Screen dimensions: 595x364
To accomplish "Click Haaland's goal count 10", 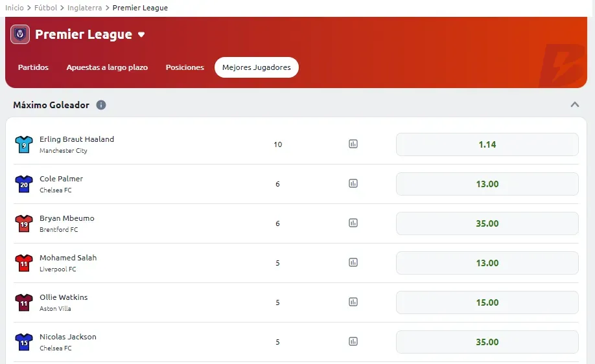I will pos(278,144).
